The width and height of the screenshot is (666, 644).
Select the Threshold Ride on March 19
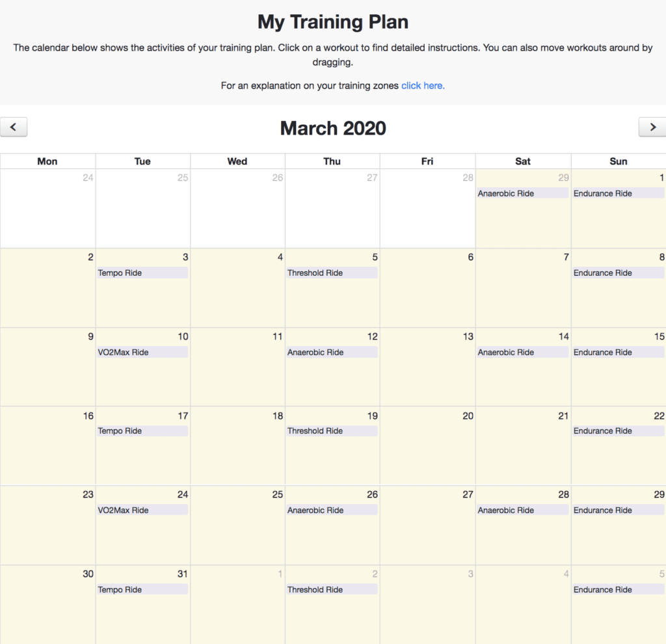click(332, 431)
